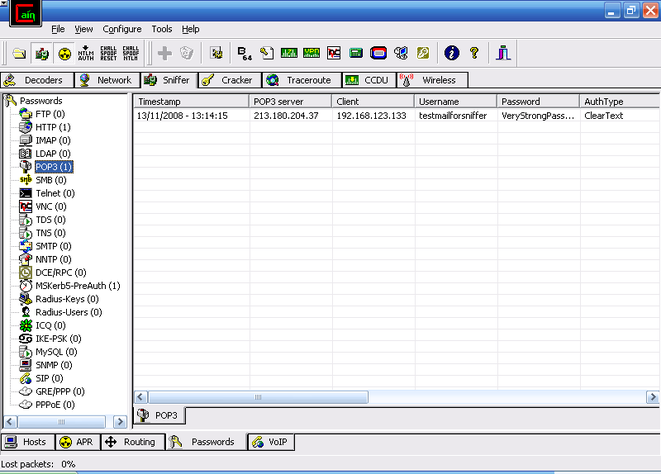Open the Tools menu
Viewport: 661px width, 474px height.
pyautogui.click(x=162, y=29)
